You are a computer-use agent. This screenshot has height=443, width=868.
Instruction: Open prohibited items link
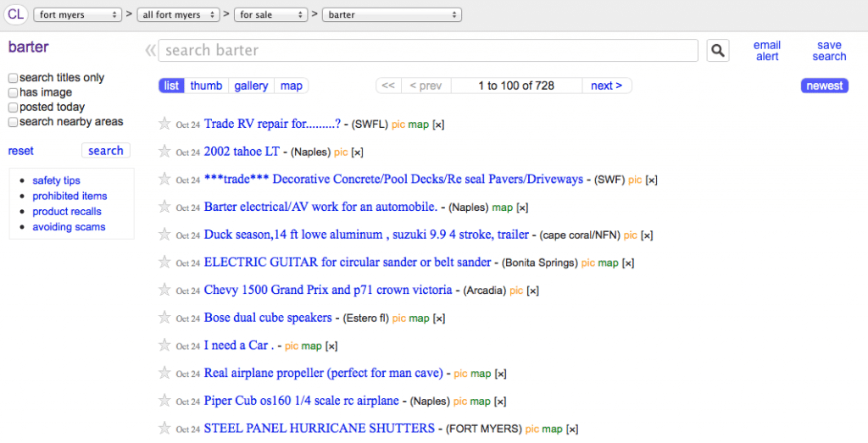click(70, 196)
